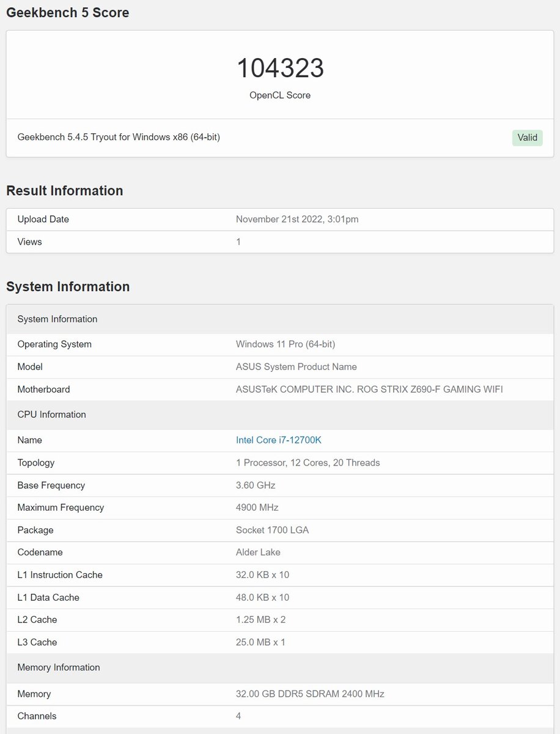Click the Model row label
This screenshot has width=560, height=734.
(30, 367)
